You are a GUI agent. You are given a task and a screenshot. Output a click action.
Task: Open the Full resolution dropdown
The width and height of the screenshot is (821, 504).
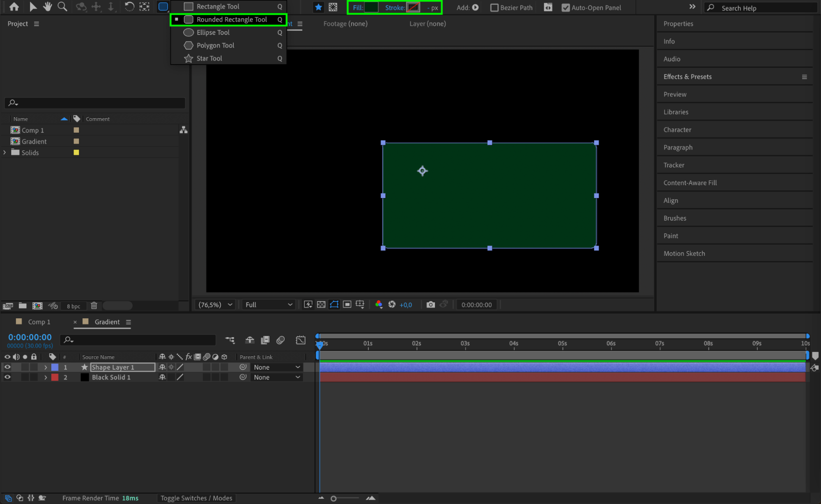click(x=269, y=304)
